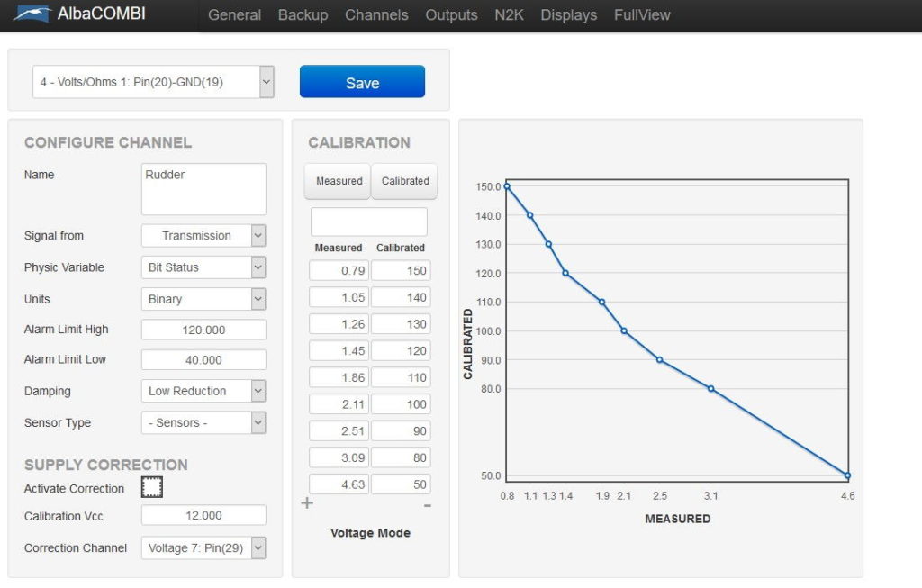Image resolution: width=922 pixels, height=588 pixels.
Task: Click the Save button
Action: 362,82
